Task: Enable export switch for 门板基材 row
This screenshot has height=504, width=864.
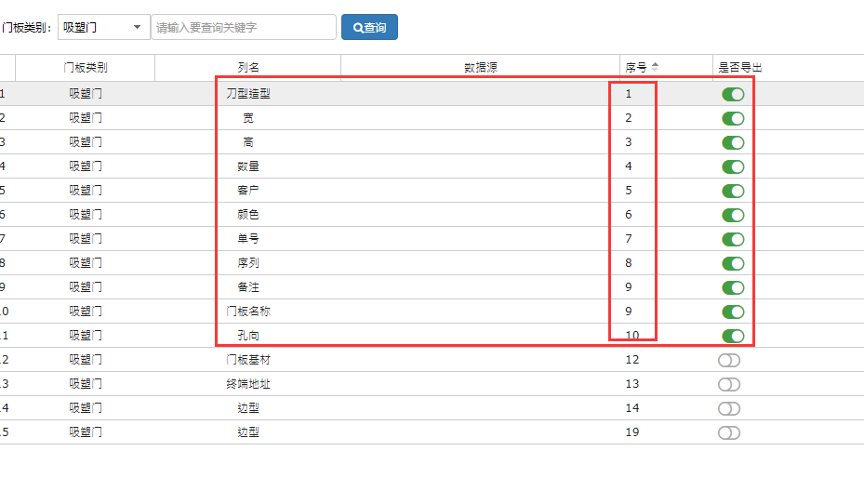Action: [x=729, y=360]
